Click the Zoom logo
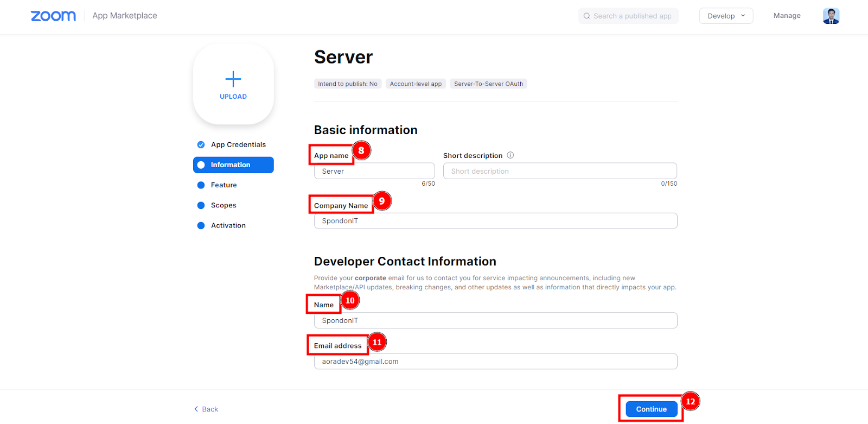 pyautogui.click(x=53, y=16)
